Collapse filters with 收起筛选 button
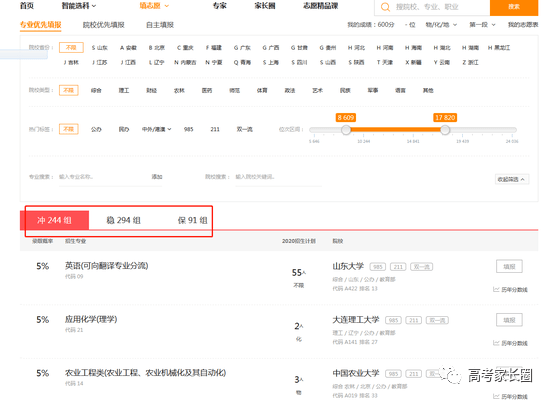The width and height of the screenshot is (550, 400). coord(512,179)
